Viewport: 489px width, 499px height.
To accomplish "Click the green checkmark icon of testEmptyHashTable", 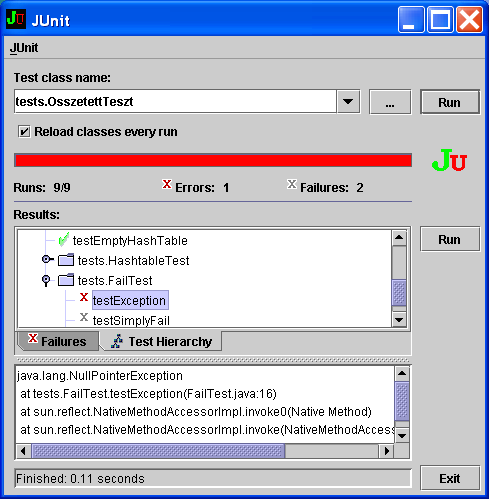I will [63, 239].
